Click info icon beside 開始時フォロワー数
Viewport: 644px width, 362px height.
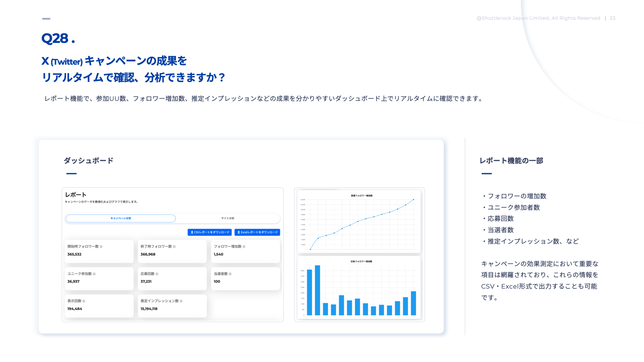pyautogui.click(x=101, y=247)
